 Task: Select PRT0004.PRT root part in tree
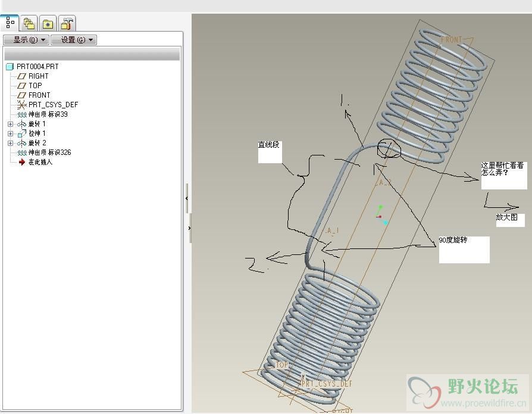(32, 67)
